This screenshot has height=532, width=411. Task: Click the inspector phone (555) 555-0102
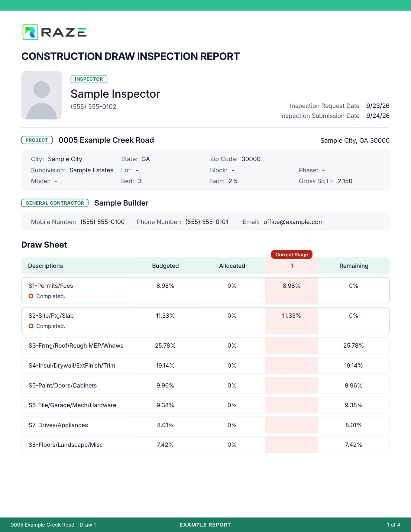pos(93,107)
